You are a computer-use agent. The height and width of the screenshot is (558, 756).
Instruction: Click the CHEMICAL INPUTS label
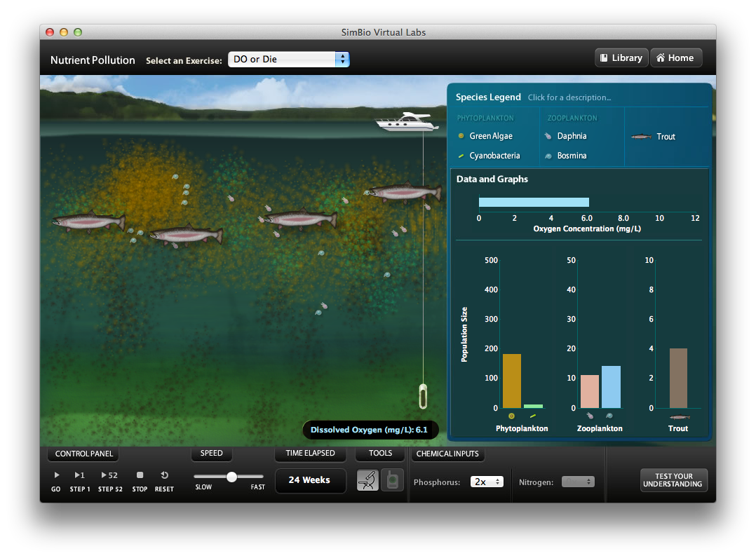click(447, 454)
